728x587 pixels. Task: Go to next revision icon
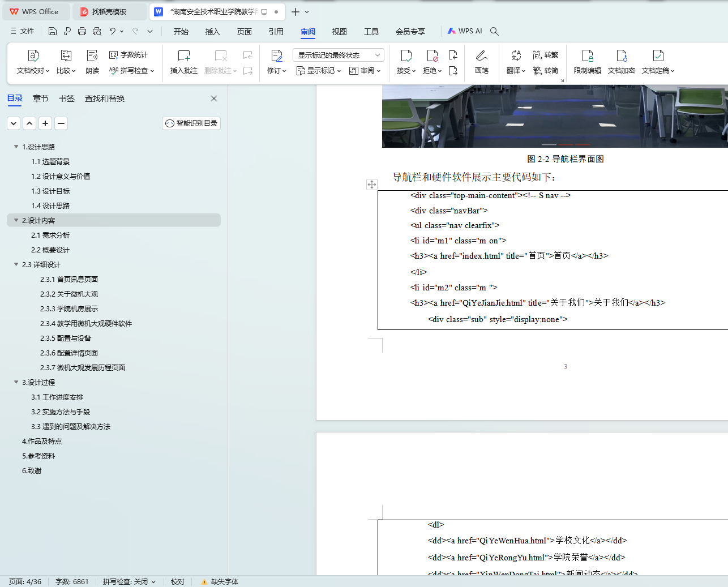coord(453,71)
